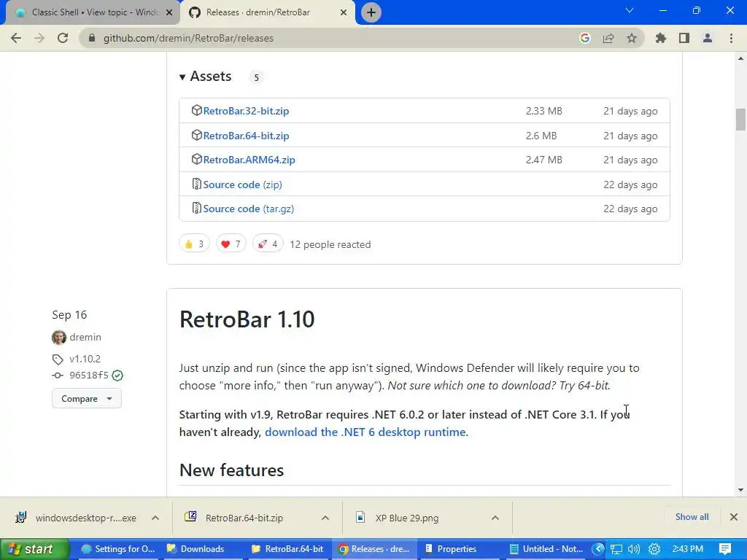Expand options for XP Blue 29.png download

click(x=495, y=518)
